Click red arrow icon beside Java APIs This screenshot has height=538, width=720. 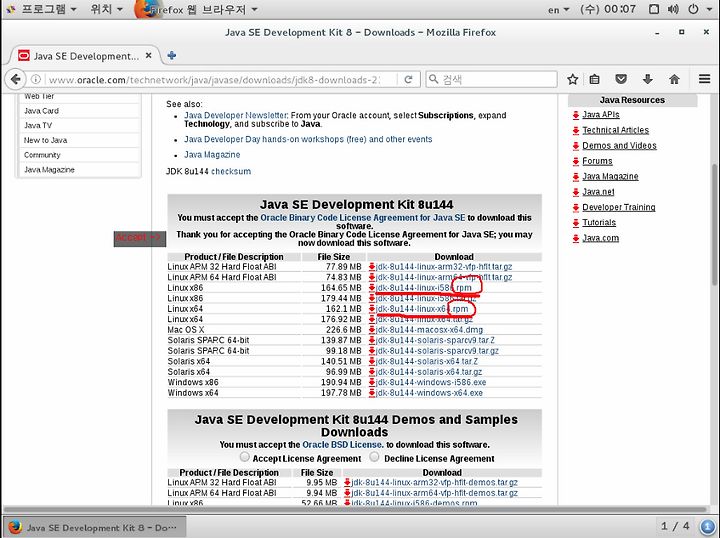576,115
